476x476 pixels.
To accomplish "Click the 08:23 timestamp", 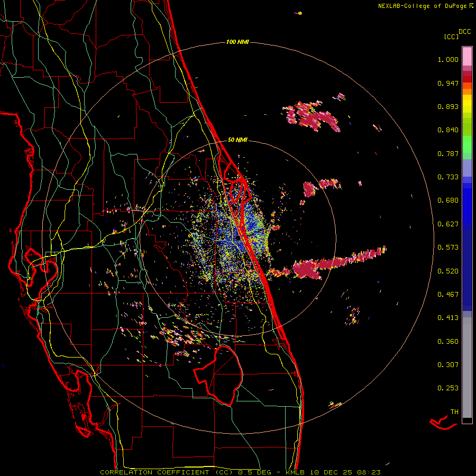I will click(369, 472).
